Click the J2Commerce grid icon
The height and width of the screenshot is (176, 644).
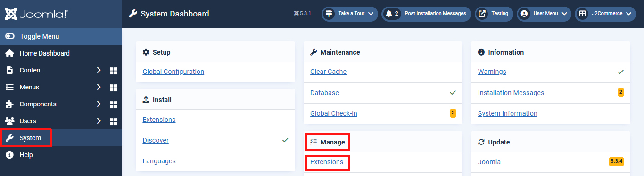[583, 14]
